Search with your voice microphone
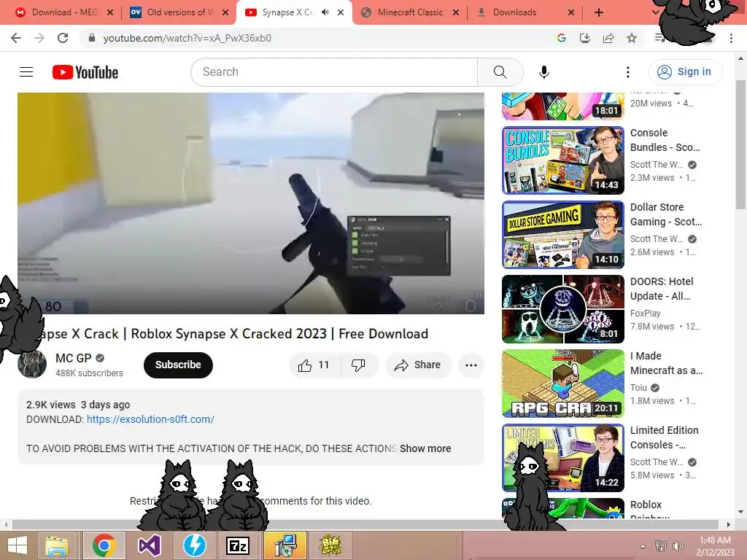Image resolution: width=747 pixels, height=560 pixels. point(544,72)
